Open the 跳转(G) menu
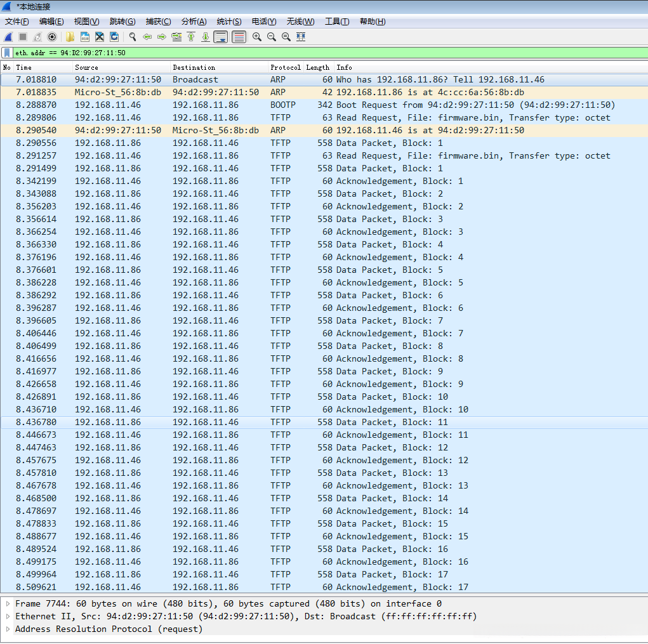 click(122, 22)
